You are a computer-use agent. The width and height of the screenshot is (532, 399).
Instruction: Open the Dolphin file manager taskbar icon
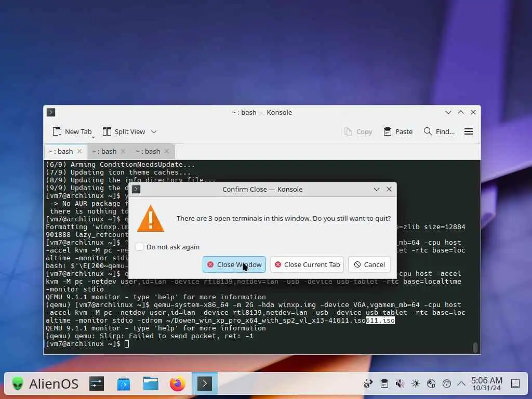pyautogui.click(x=151, y=384)
